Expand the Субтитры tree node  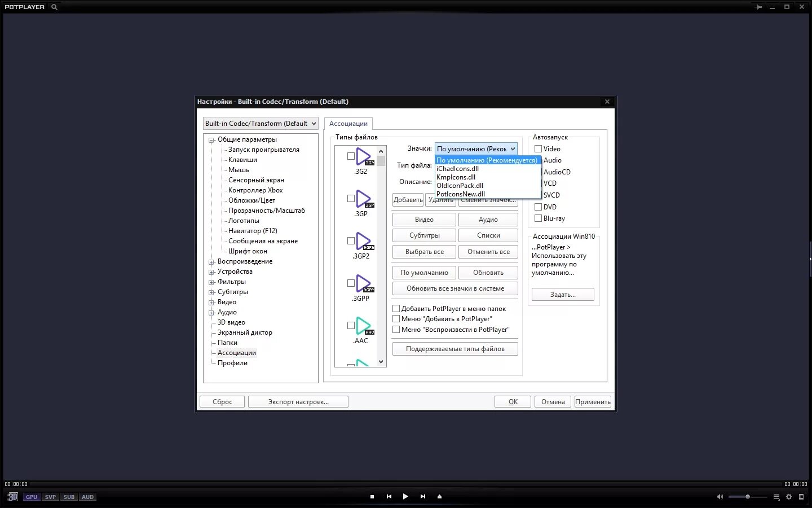pyautogui.click(x=211, y=292)
